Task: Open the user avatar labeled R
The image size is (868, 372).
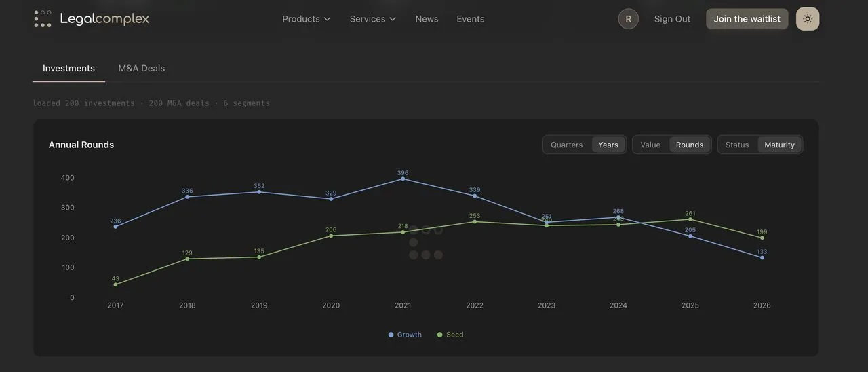Action: 629,19
